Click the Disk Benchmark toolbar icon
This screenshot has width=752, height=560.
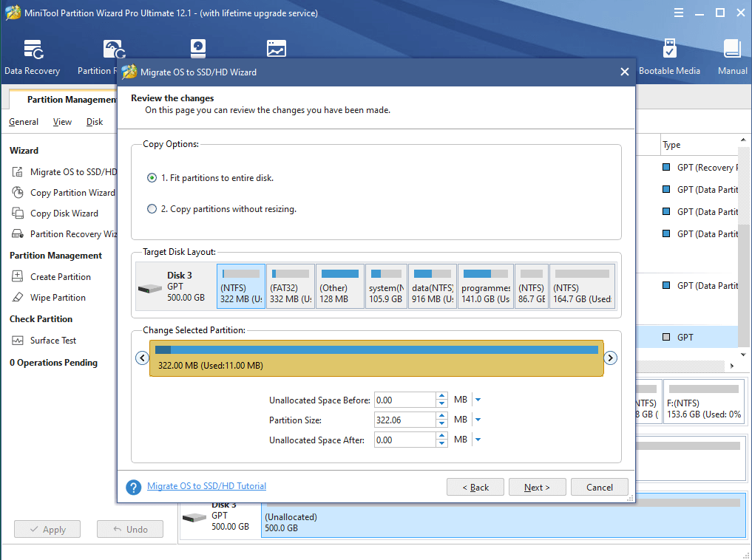coord(197,48)
